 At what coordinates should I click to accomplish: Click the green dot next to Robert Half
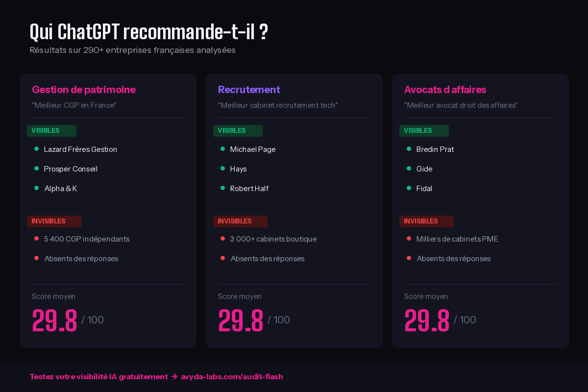coord(222,188)
